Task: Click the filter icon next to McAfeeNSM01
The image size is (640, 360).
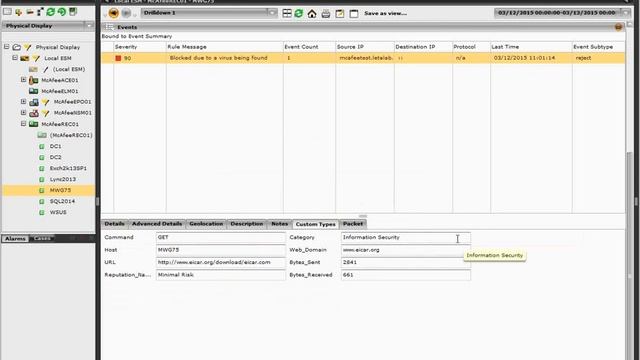Action: coord(45,113)
